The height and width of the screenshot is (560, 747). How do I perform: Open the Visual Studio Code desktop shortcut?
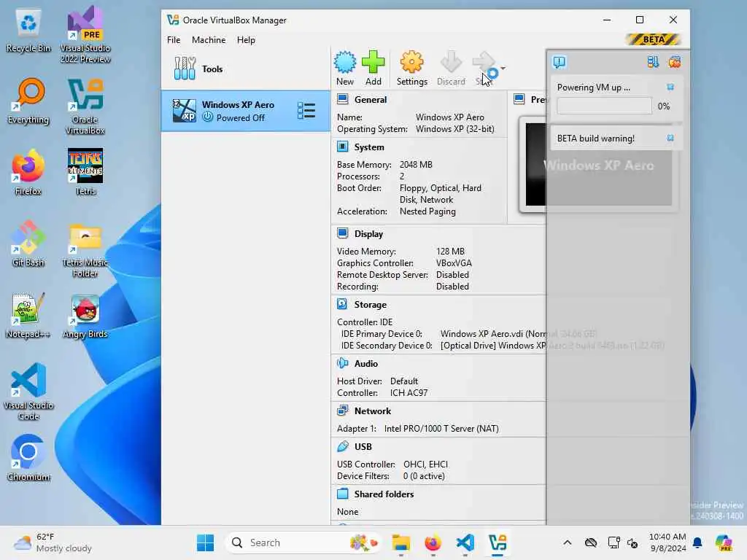click(x=28, y=392)
